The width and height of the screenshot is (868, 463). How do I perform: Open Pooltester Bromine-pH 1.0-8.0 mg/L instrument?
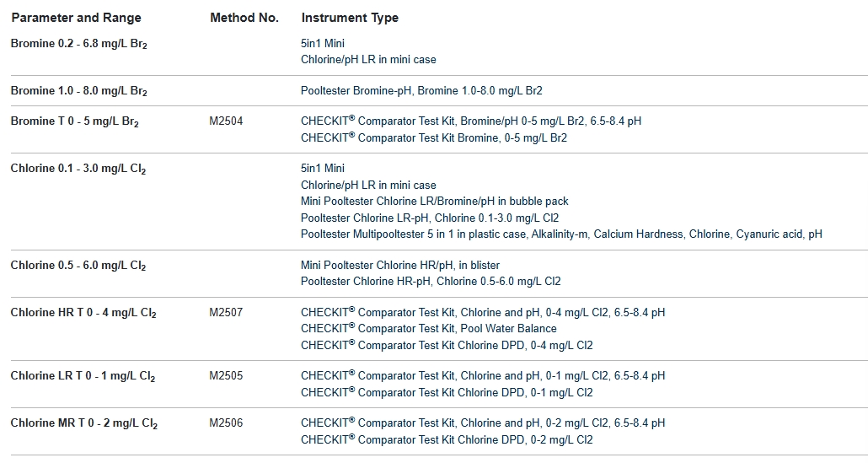click(421, 91)
